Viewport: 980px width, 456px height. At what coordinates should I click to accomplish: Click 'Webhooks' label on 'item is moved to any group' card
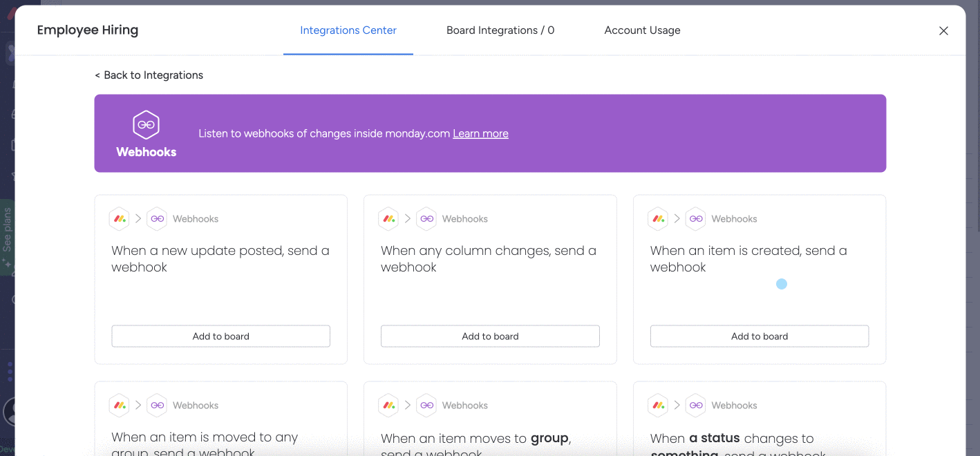[x=196, y=406]
